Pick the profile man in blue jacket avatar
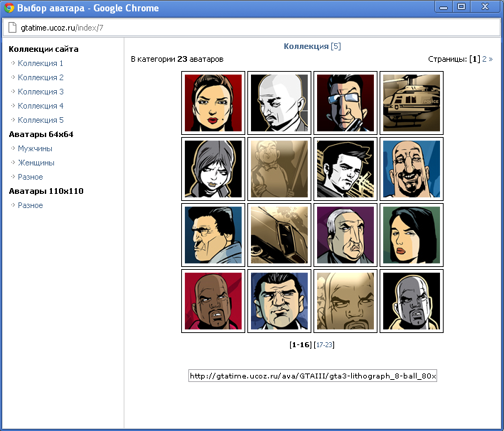 213,235
